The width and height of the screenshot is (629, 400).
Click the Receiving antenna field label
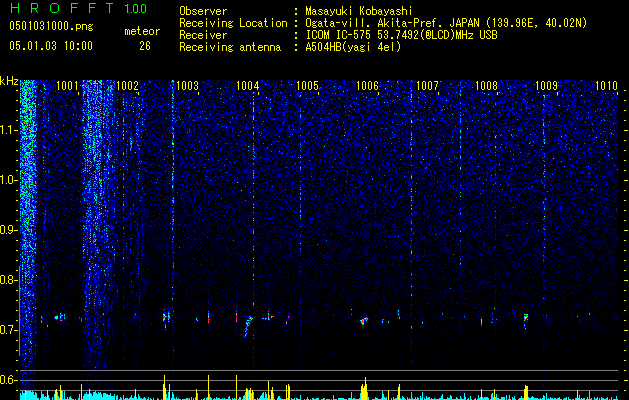[230, 47]
